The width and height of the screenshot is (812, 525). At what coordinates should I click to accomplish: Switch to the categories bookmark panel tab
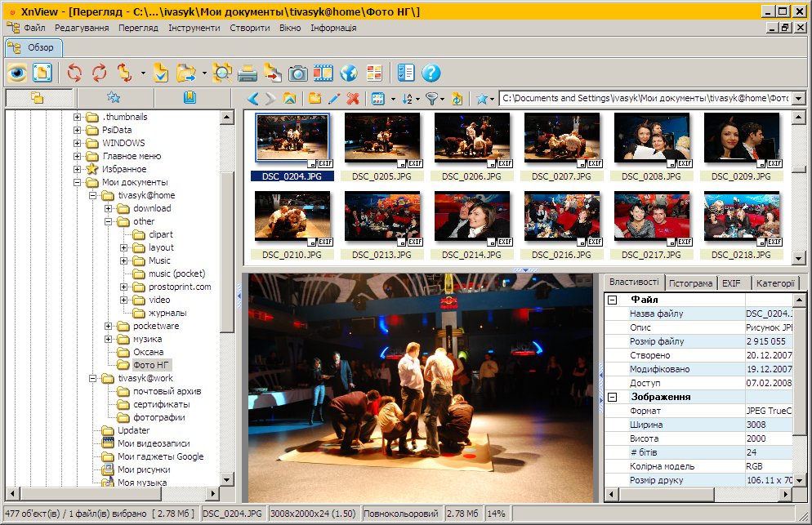pyautogui.click(x=190, y=98)
